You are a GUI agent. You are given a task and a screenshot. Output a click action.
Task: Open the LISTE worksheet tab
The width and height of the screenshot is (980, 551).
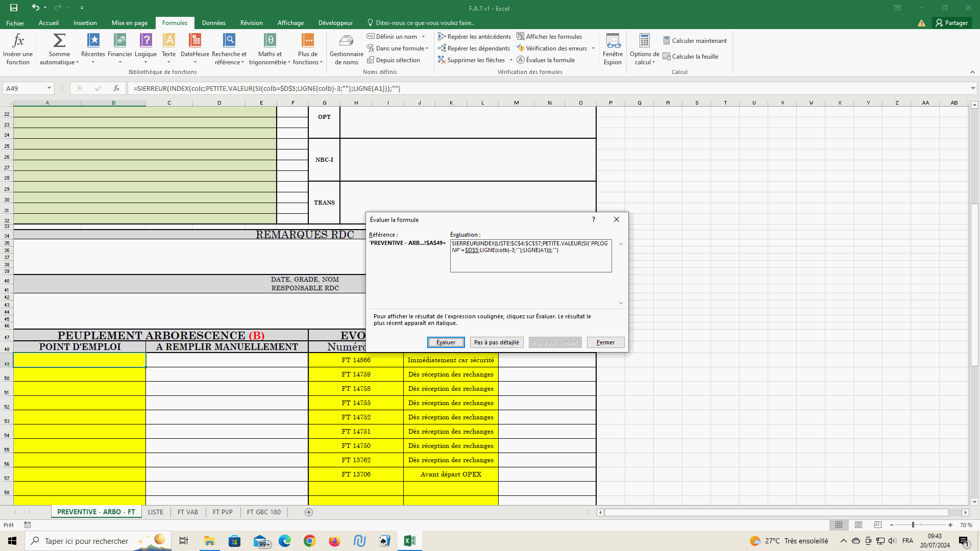pos(156,512)
